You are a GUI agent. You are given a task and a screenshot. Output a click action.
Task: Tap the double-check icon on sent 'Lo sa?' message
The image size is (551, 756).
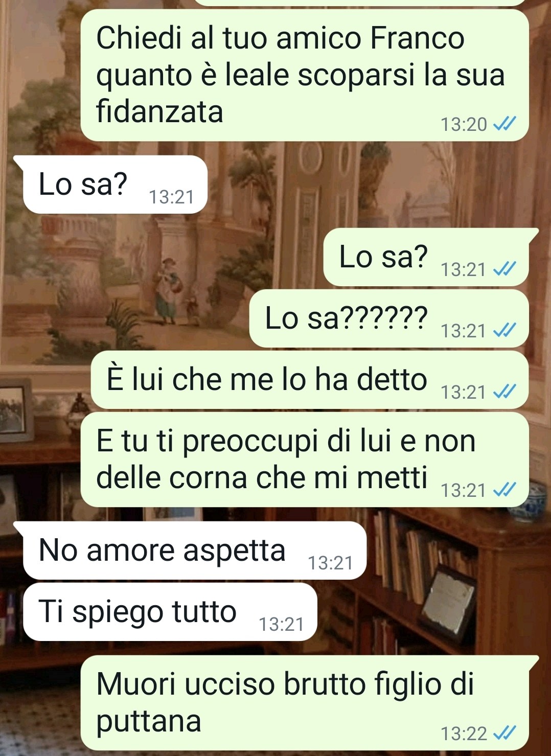pos(504,269)
